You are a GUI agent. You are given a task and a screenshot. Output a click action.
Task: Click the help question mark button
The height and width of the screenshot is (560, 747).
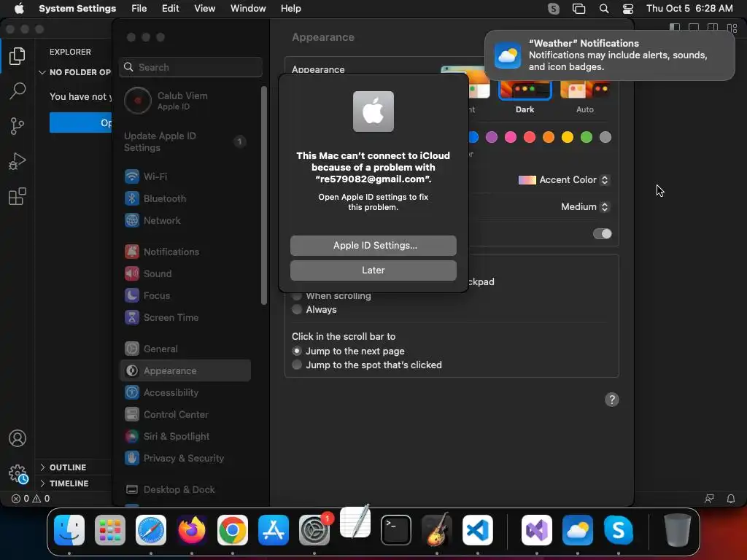(x=612, y=400)
